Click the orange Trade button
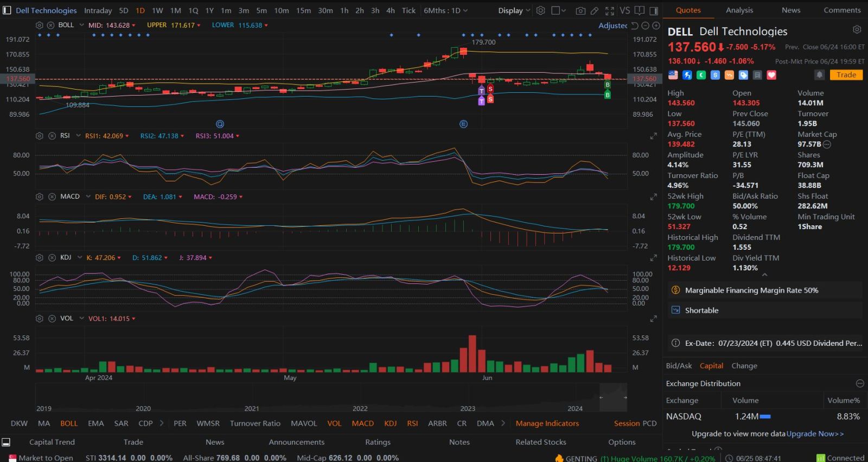This screenshot has width=868, height=462. tap(846, 75)
